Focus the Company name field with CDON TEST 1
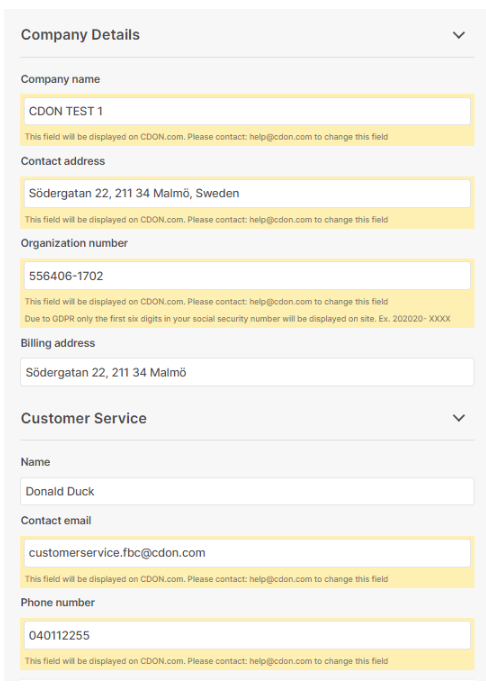Viewport: 486px width, 689px height. (x=247, y=111)
